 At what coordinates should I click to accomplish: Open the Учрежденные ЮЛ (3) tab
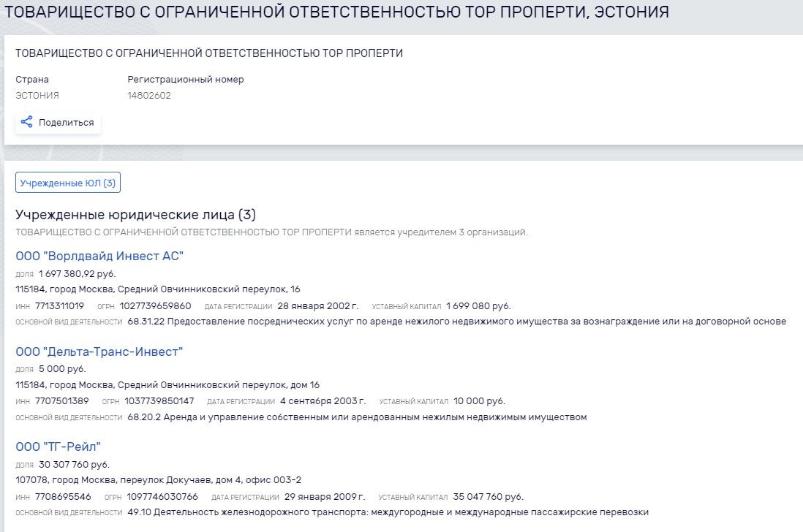click(67, 183)
